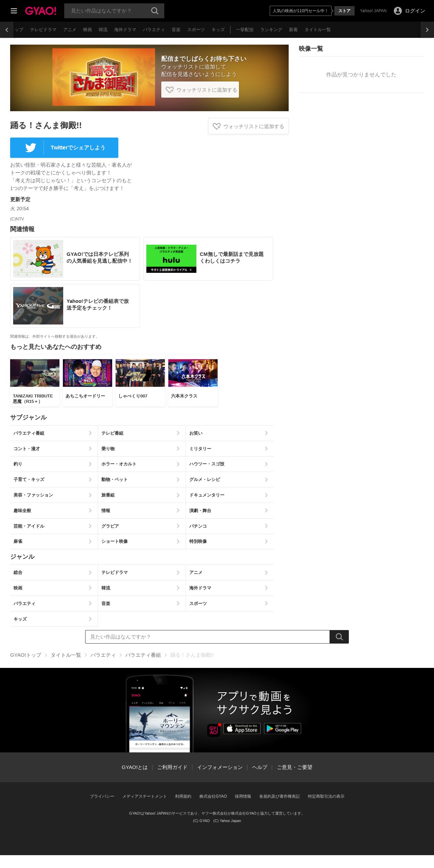The width and height of the screenshot is (434, 868).
Task: Open スポーツ genre row
Action: coord(230,604)
